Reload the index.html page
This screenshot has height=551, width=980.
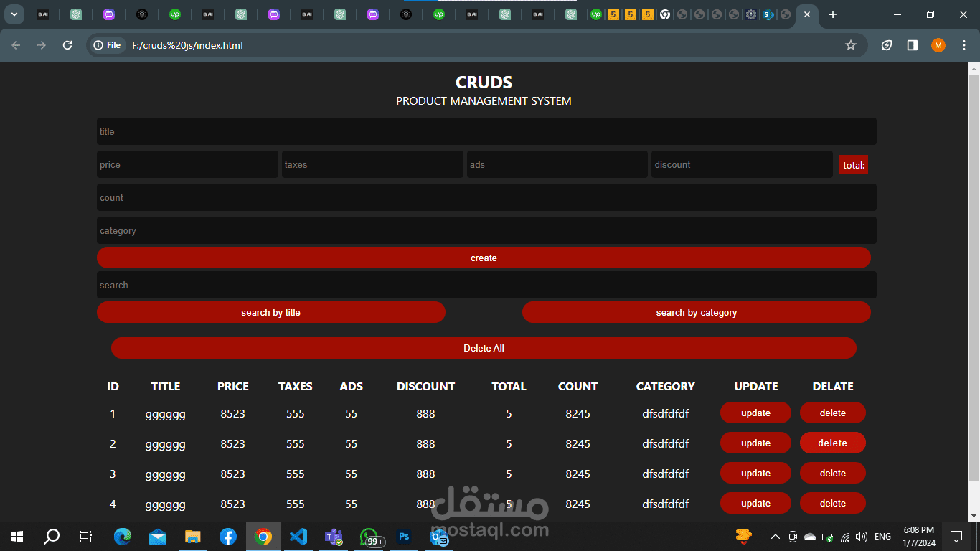(67, 45)
